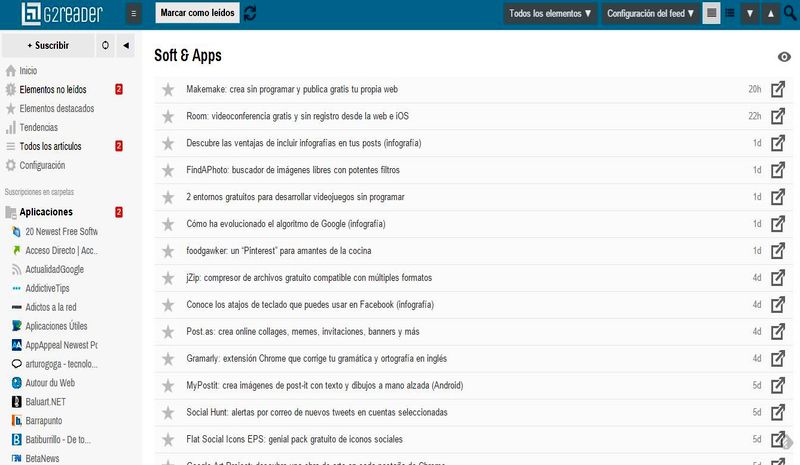Screen dimensions: 800x465
Task: Click Marcar como leídos button
Action: click(197, 13)
